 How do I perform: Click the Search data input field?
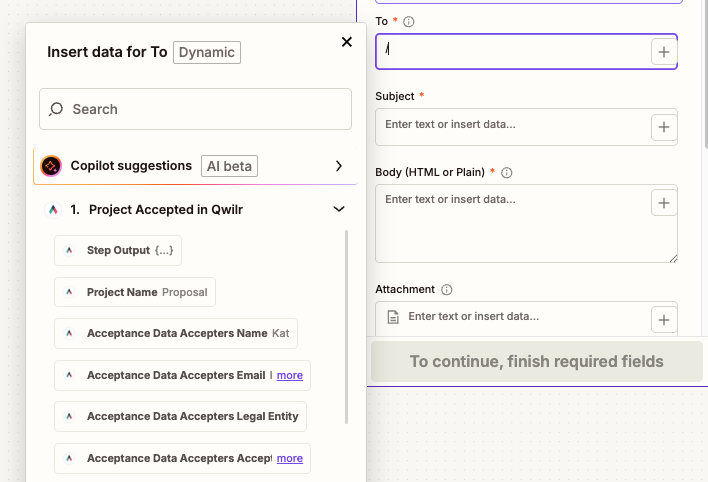(x=205, y=109)
